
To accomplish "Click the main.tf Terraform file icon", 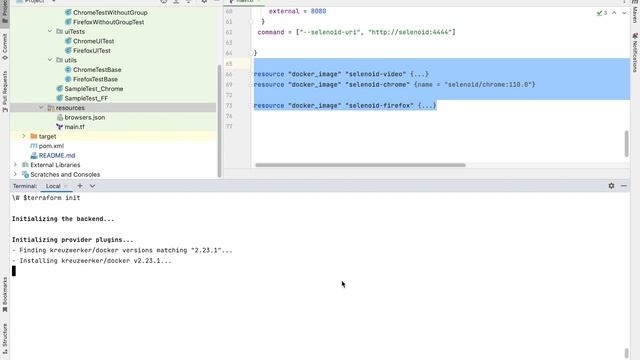I will (x=60, y=127).
